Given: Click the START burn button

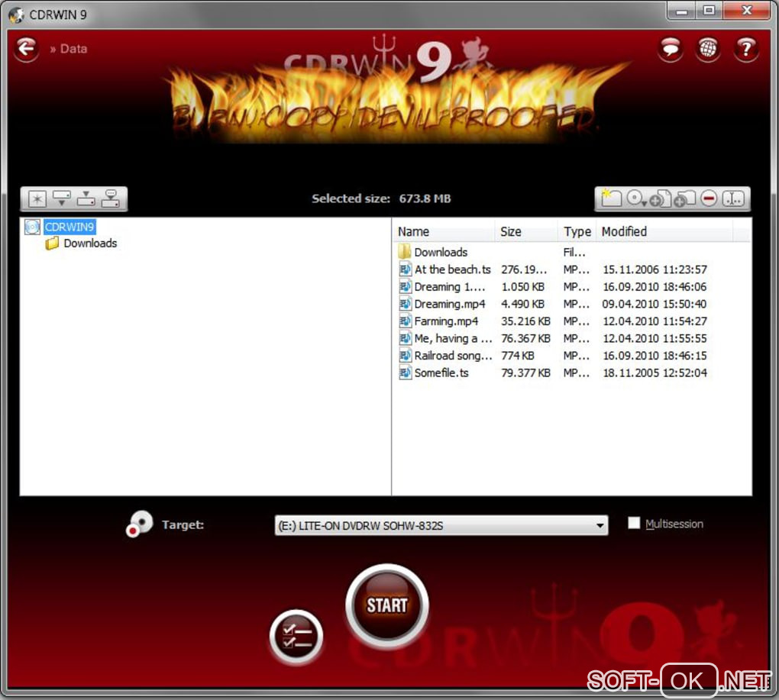Looking at the screenshot, I should tap(387, 605).
